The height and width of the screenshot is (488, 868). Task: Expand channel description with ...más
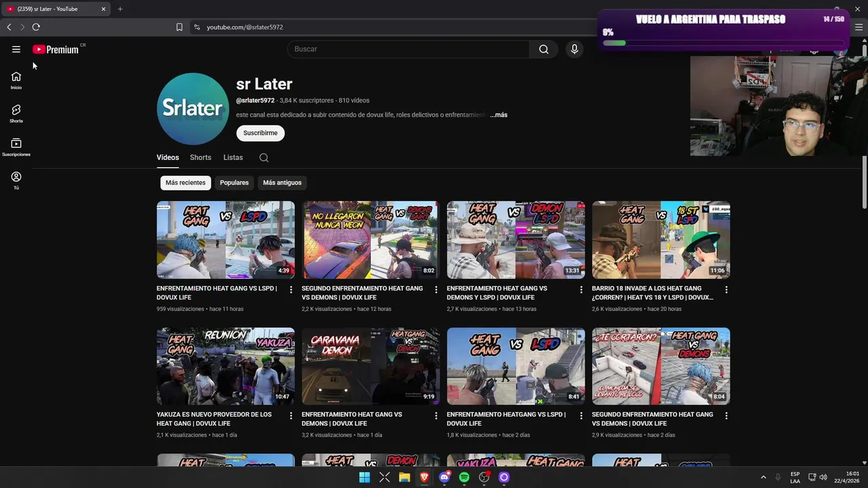pos(499,115)
